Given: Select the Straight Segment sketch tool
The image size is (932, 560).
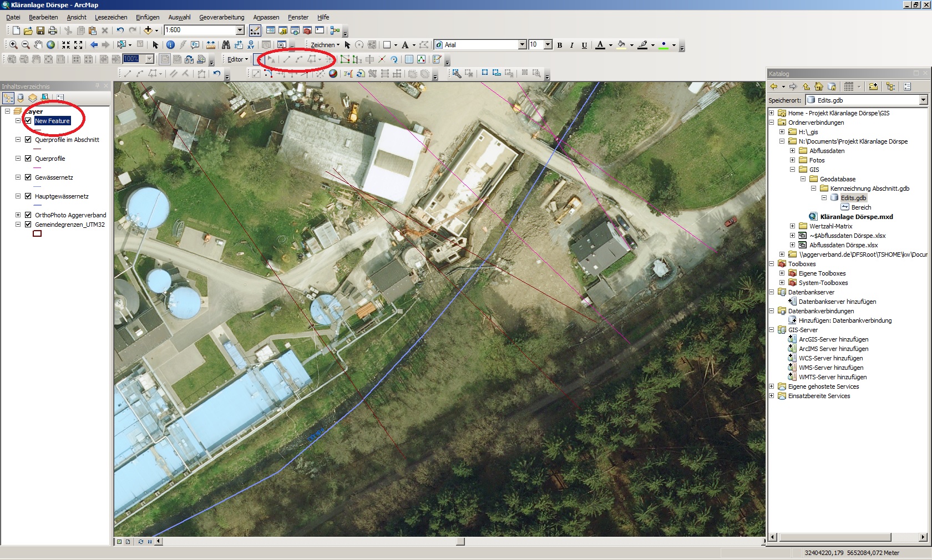Looking at the screenshot, I should (287, 59).
